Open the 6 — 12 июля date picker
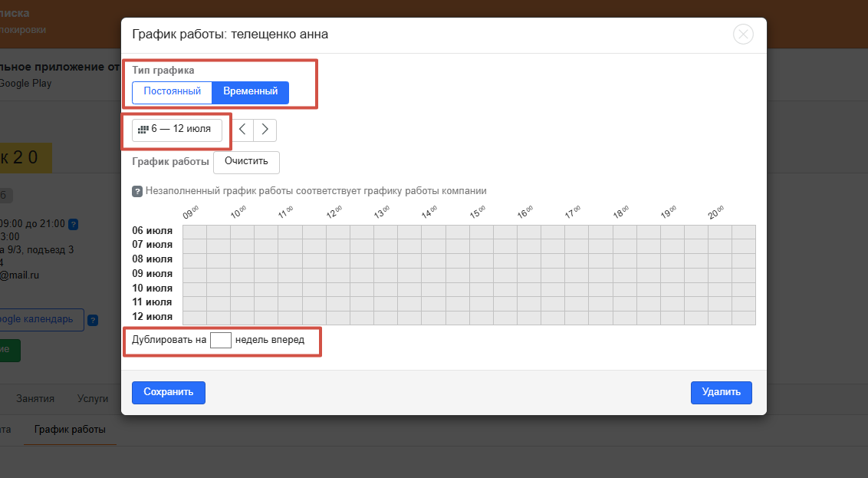868x478 pixels. [176, 130]
